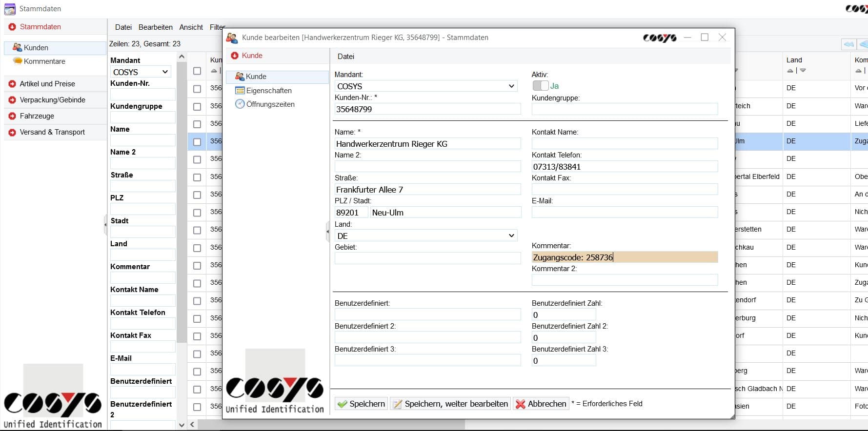
Task: Click the Kommentar field with Zugangscode
Action: pyautogui.click(x=625, y=257)
